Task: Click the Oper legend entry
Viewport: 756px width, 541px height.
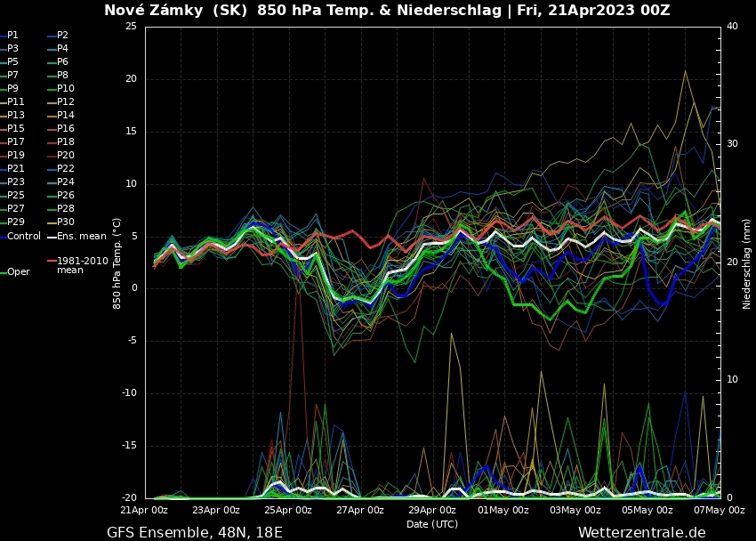Action: 19,271
